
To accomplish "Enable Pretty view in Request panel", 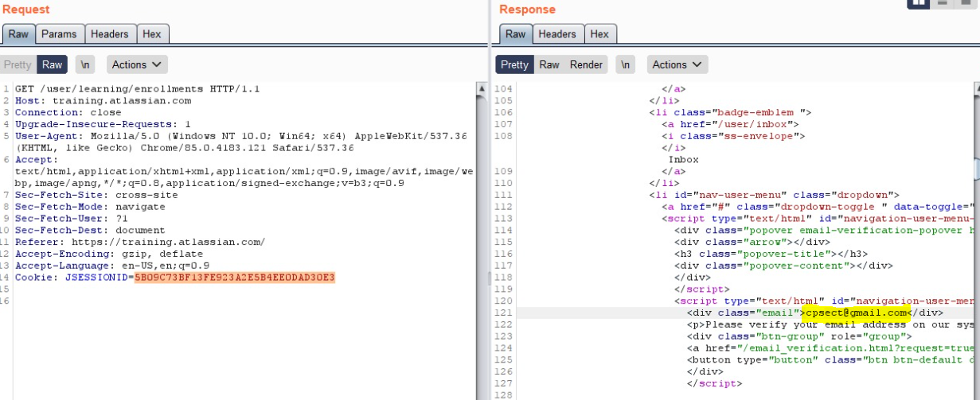I will 18,64.
